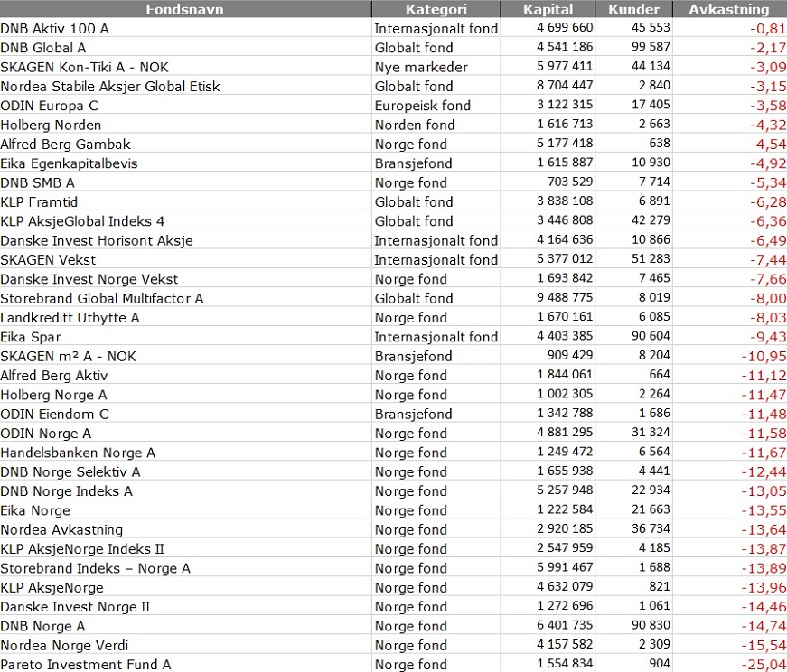Image resolution: width=787 pixels, height=672 pixels.
Task: Select return value -15,54
Action: tap(764, 646)
